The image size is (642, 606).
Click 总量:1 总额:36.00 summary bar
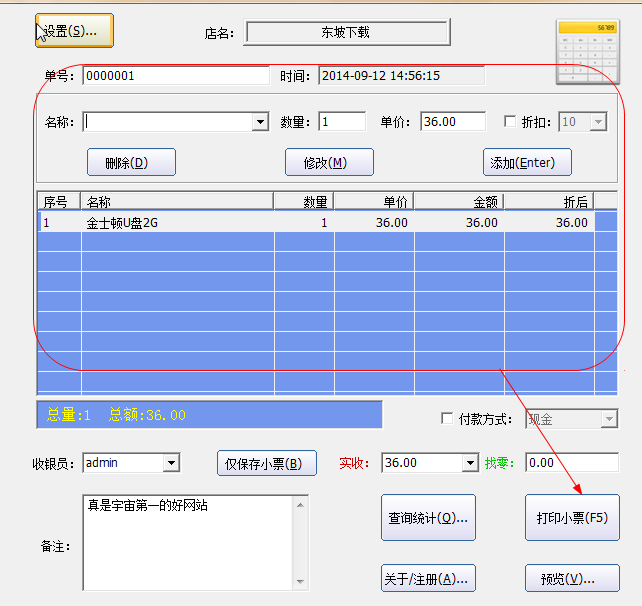[210, 415]
